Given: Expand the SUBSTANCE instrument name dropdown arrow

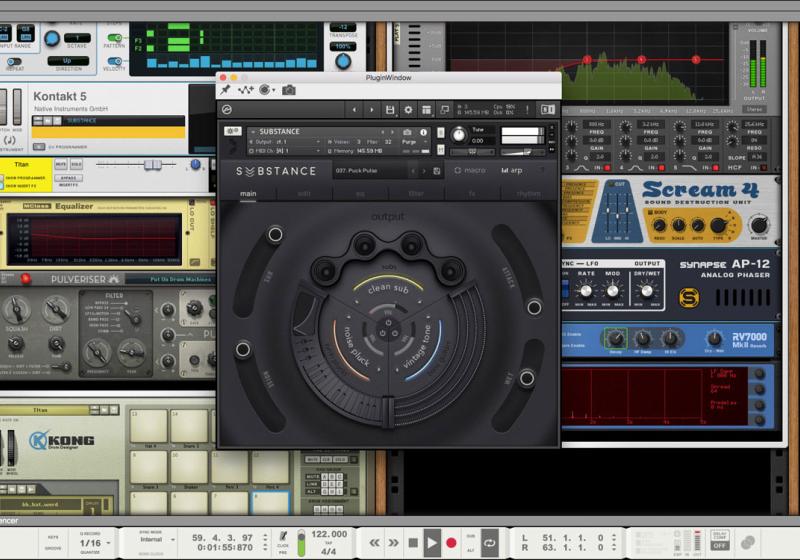Looking at the screenshot, I should [x=253, y=132].
